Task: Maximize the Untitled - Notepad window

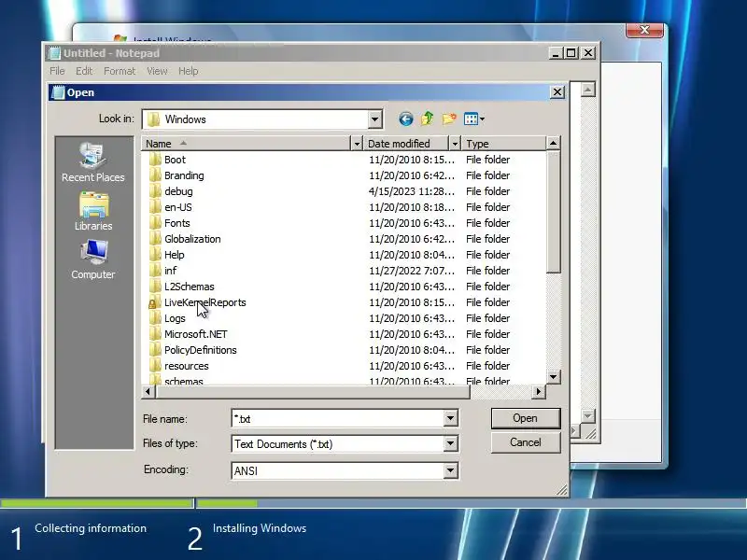Action: pyautogui.click(x=571, y=53)
